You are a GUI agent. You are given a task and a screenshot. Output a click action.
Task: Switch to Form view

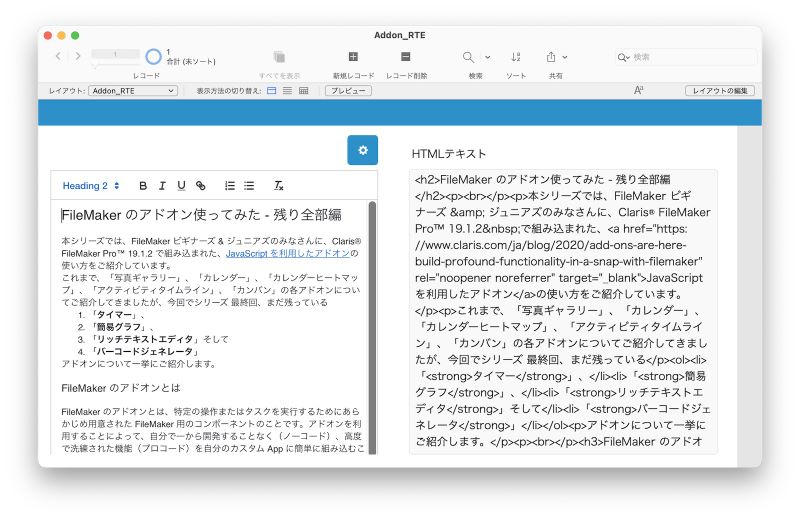tap(271, 91)
